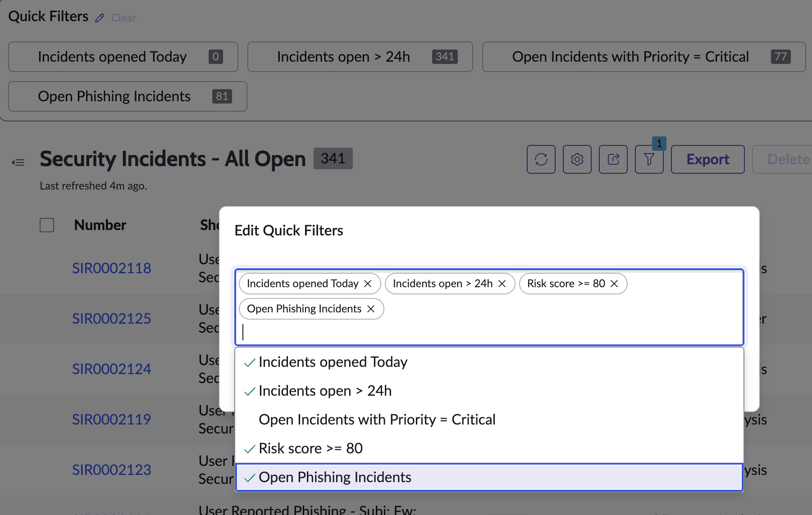Click the Last refreshed 4m ago text
This screenshot has width=812, height=515.
pos(93,186)
